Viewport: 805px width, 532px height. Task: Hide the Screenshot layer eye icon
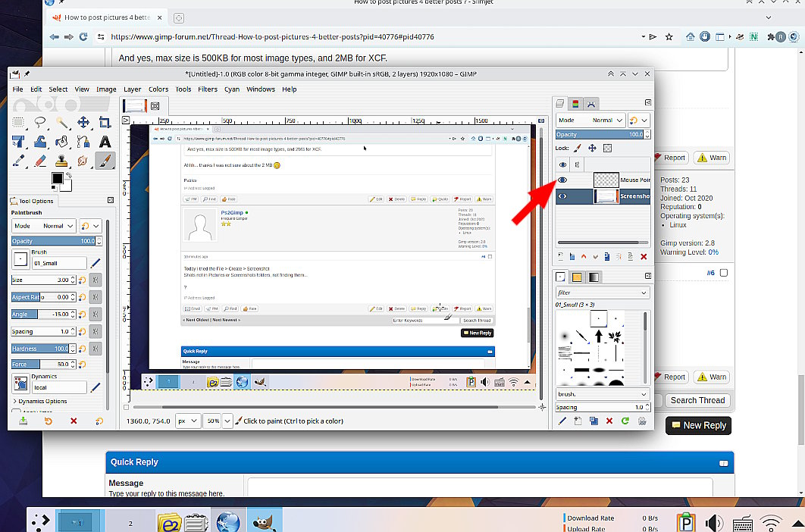(x=562, y=196)
